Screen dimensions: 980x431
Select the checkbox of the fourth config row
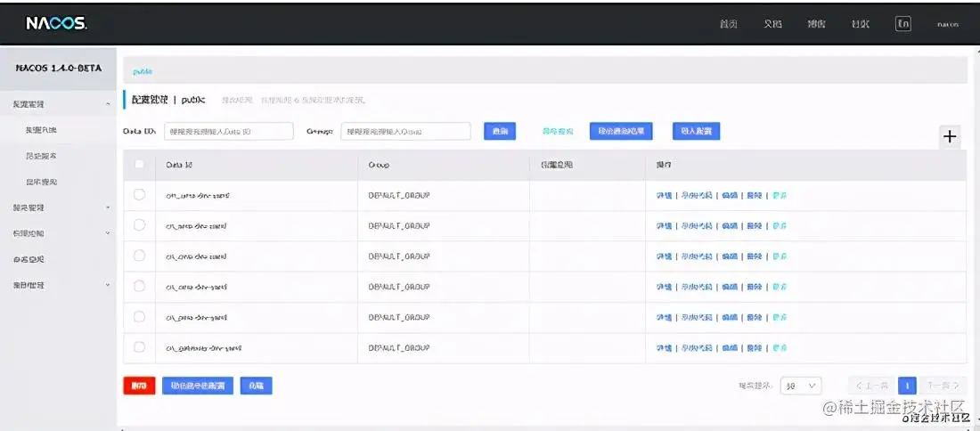[x=139, y=286]
